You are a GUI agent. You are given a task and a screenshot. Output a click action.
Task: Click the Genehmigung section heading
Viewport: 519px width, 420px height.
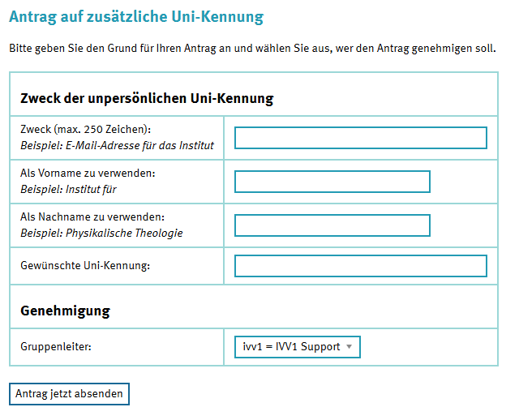click(x=65, y=311)
